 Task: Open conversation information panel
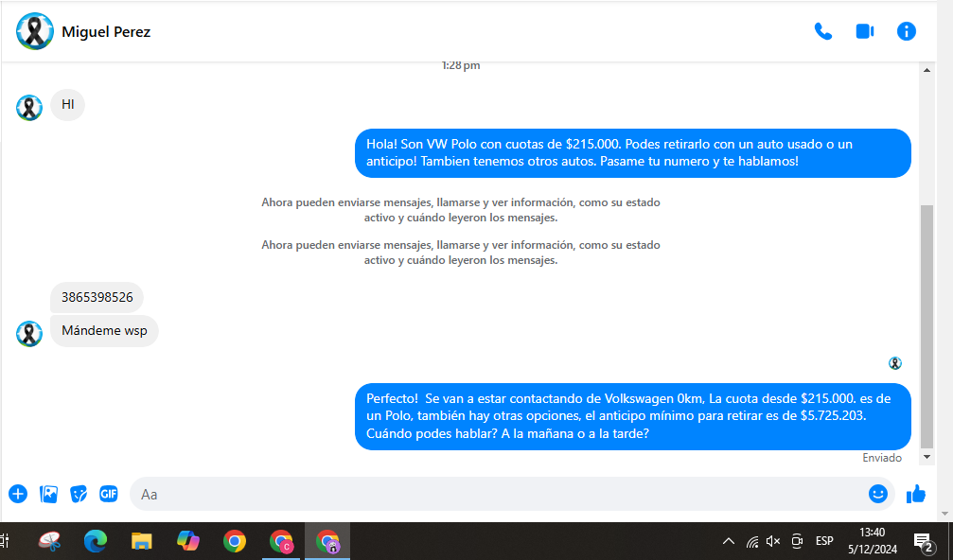(x=907, y=31)
